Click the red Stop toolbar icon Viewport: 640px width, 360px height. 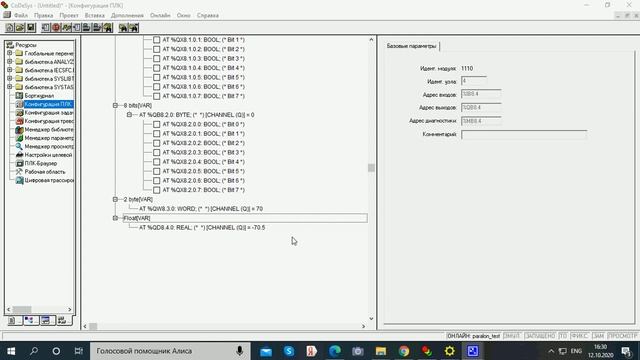pos(56,28)
